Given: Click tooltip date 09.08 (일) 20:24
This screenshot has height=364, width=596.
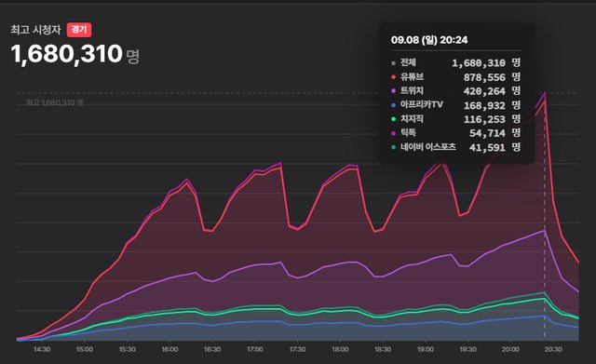Looking at the screenshot, I should [429, 40].
